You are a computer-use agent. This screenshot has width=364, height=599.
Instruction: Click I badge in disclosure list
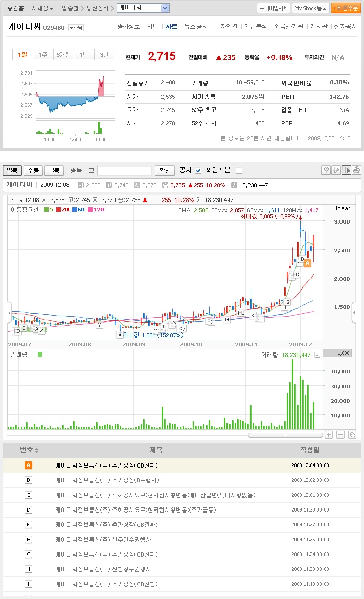(x=28, y=584)
